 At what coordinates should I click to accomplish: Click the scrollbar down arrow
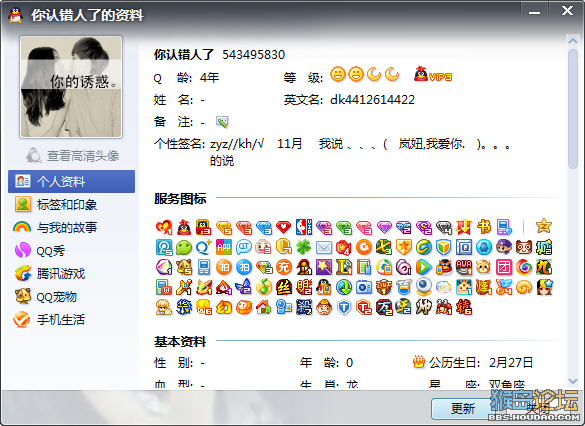[573, 381]
